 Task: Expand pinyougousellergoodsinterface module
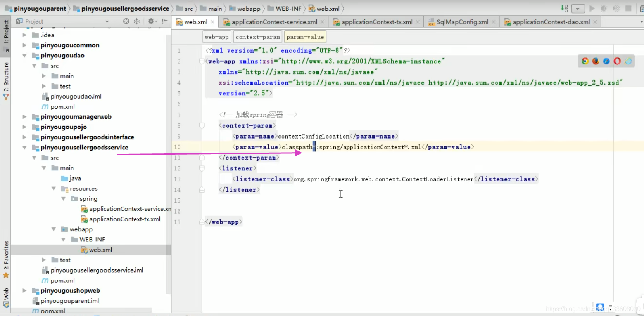(x=24, y=137)
